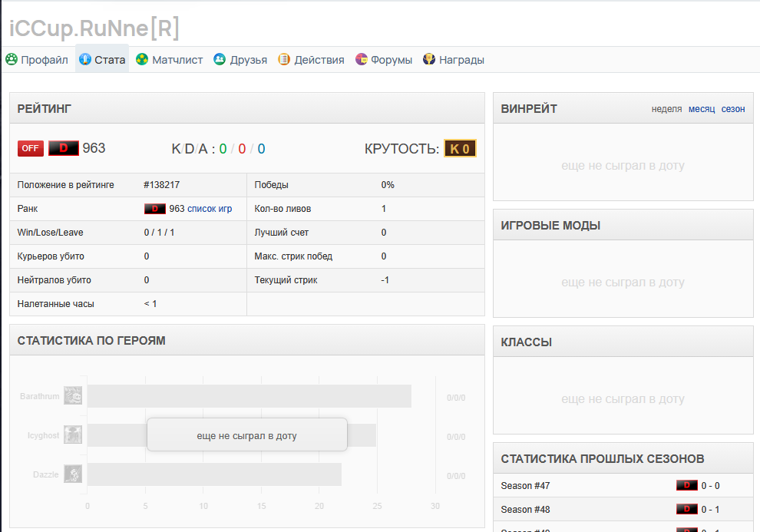760x532 pixels.
Task: Click the Текущий стрик value -1
Action: tap(385, 280)
